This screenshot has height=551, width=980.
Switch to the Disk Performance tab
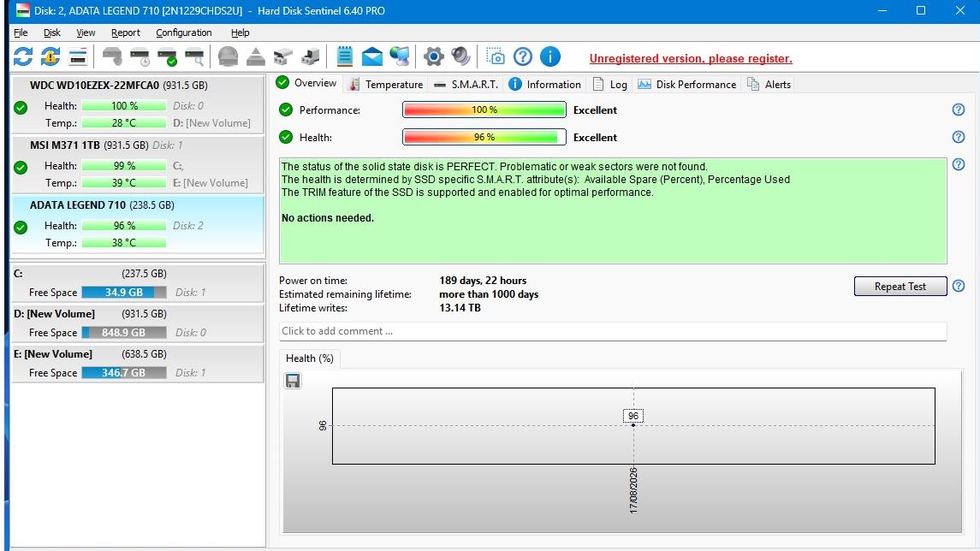687,85
